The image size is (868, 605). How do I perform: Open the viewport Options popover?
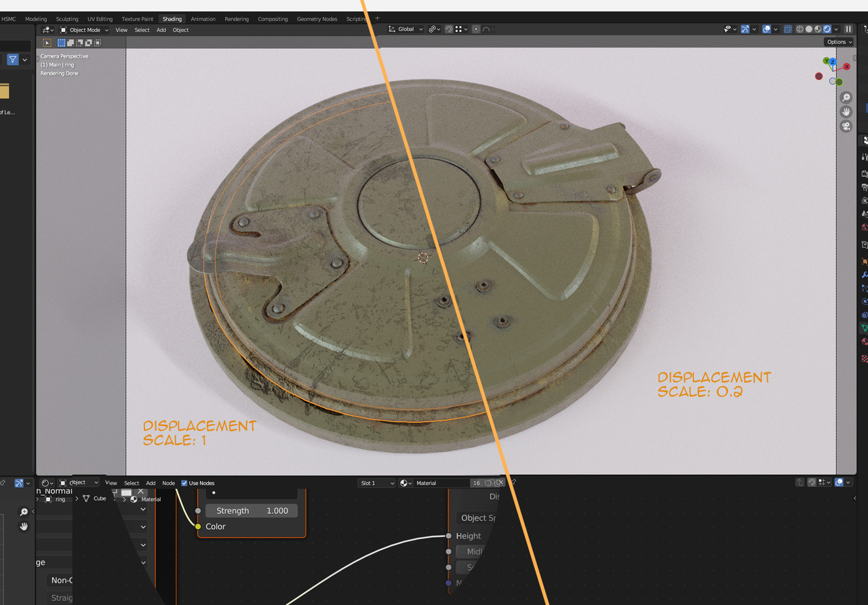coord(839,42)
